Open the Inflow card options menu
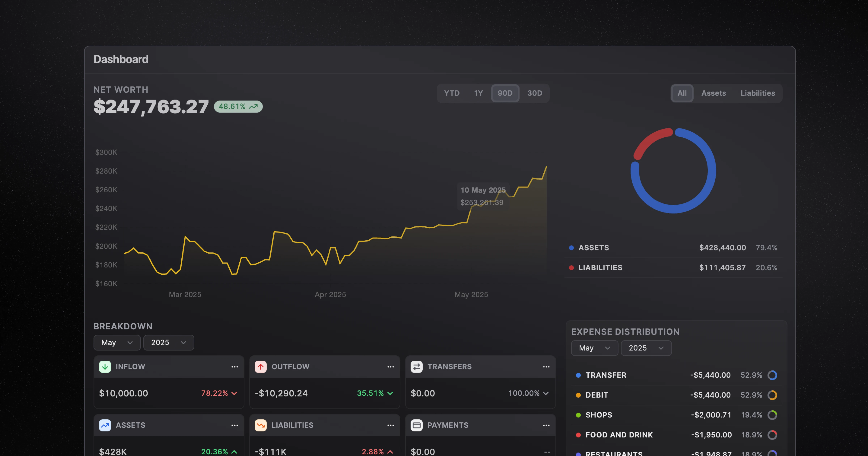 pyautogui.click(x=235, y=367)
